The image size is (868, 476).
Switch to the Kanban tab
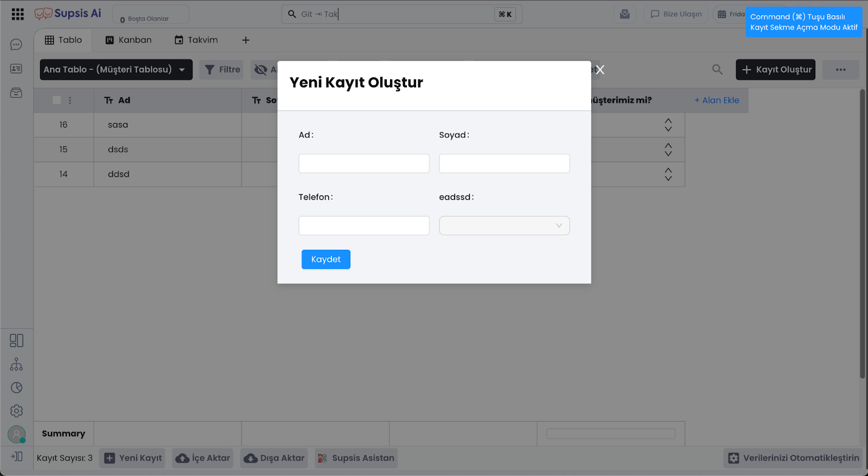tap(129, 40)
